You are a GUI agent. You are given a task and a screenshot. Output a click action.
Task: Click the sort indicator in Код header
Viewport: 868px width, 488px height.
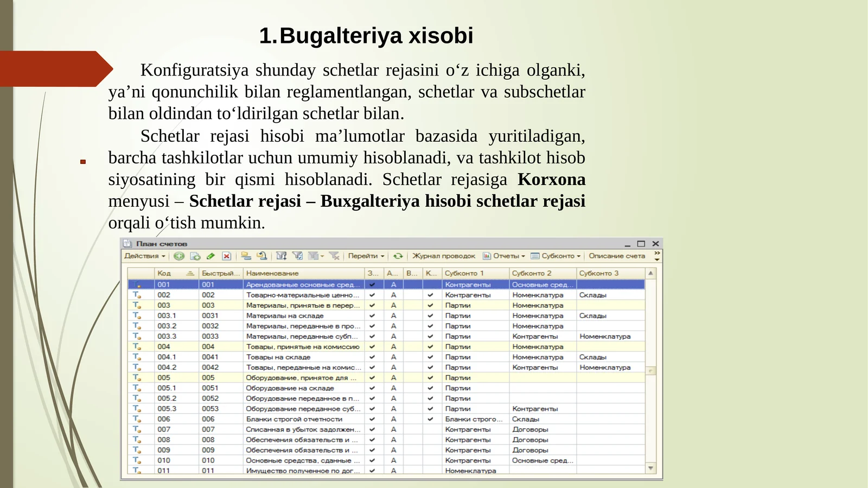190,273
